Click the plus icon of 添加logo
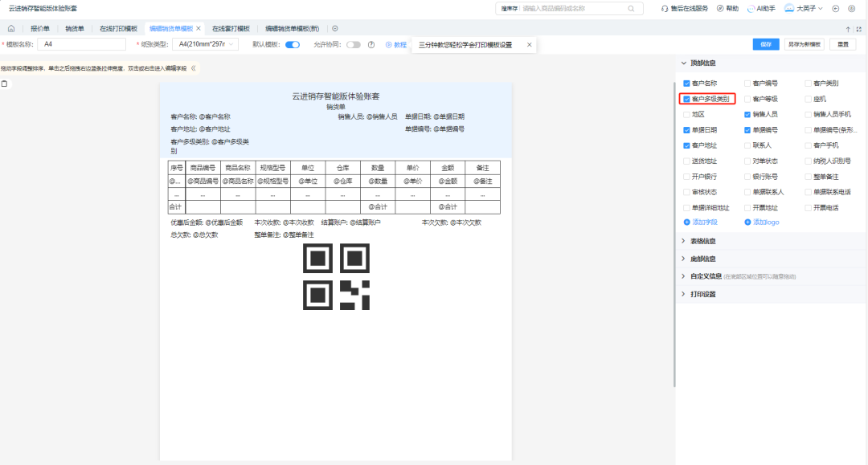 coord(747,222)
